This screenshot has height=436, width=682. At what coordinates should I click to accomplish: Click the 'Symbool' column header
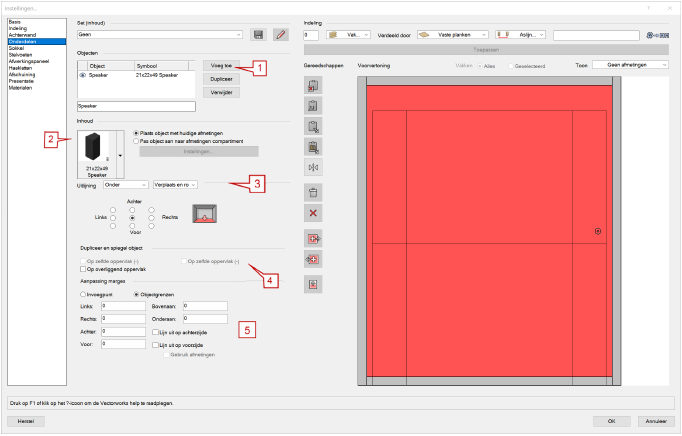161,66
